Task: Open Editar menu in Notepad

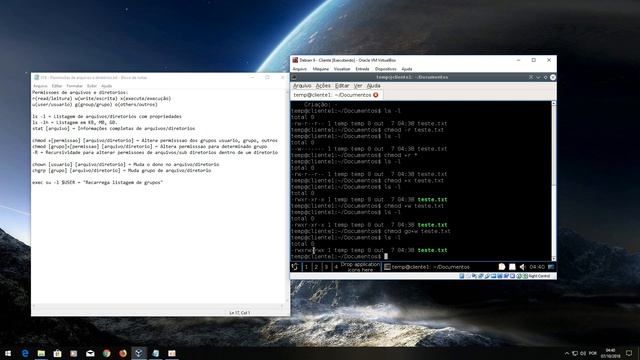Action: tap(57, 86)
